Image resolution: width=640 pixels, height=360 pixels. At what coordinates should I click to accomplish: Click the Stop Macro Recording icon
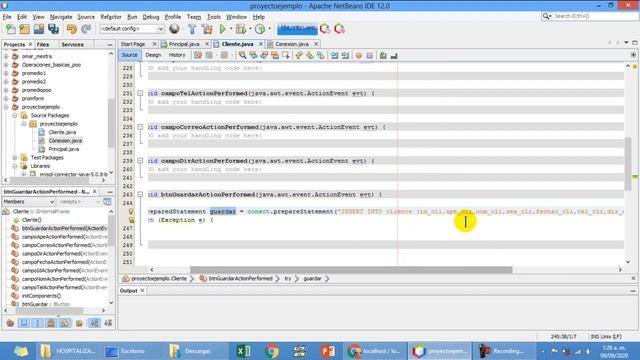[x=370, y=55]
